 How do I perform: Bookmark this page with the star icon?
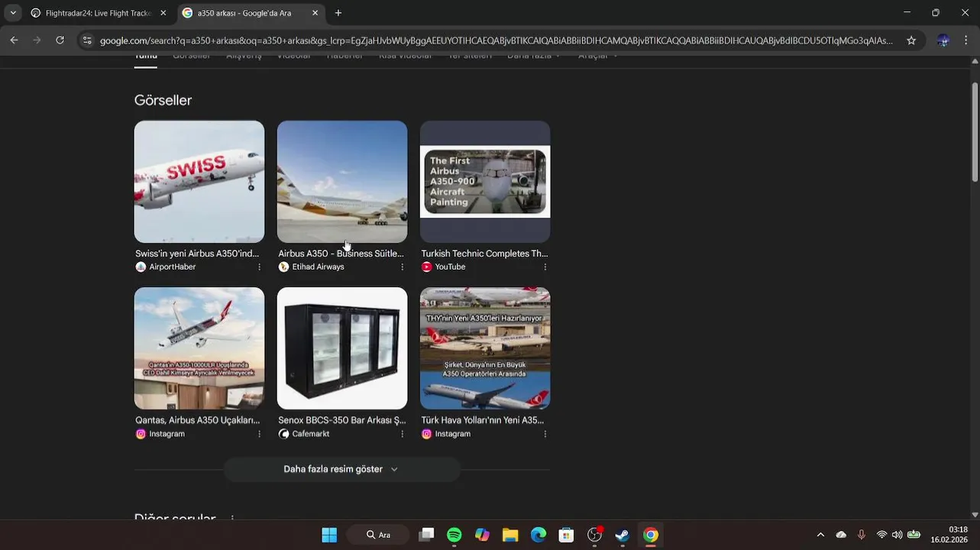click(911, 40)
